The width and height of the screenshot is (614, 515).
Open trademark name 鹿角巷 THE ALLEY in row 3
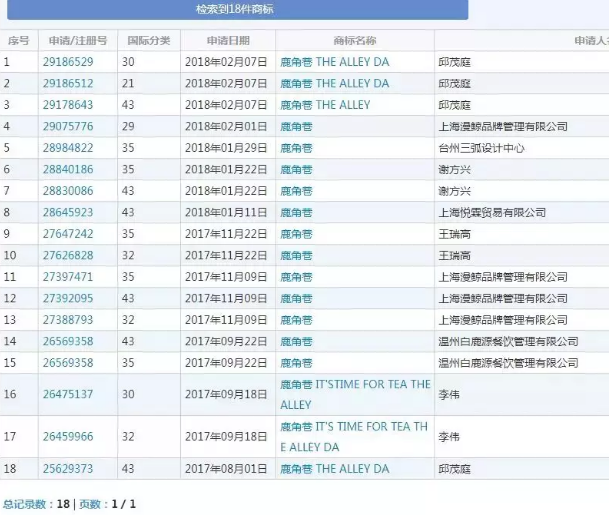coord(325,105)
